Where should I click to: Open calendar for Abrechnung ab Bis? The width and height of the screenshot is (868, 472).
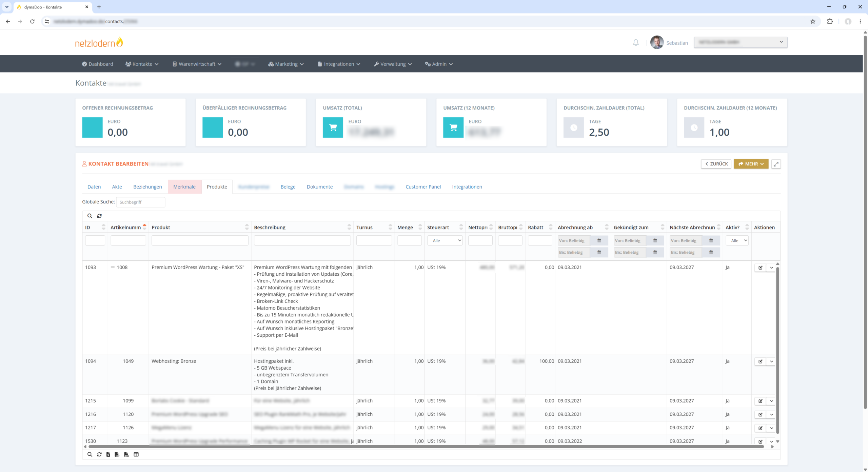click(599, 252)
